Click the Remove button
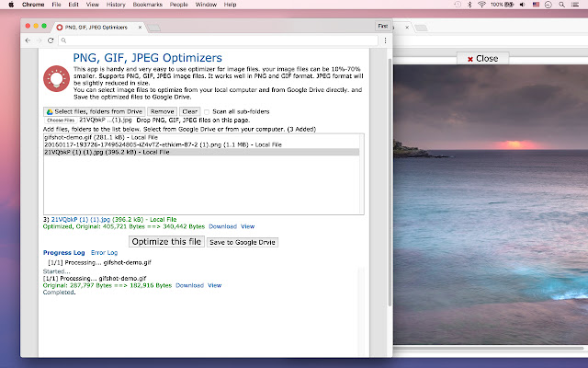Viewport: 588px width, 368px height. [x=162, y=111]
